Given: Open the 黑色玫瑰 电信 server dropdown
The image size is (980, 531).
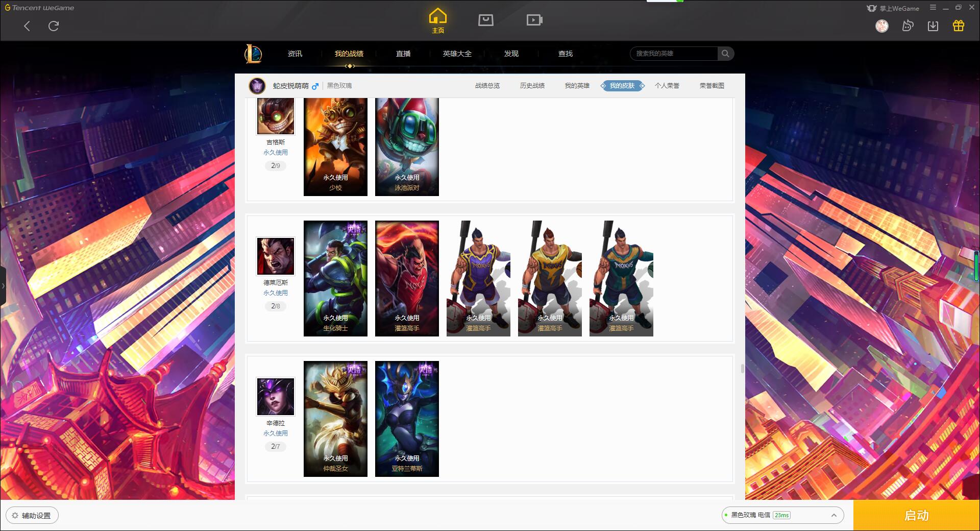Looking at the screenshot, I should point(782,515).
